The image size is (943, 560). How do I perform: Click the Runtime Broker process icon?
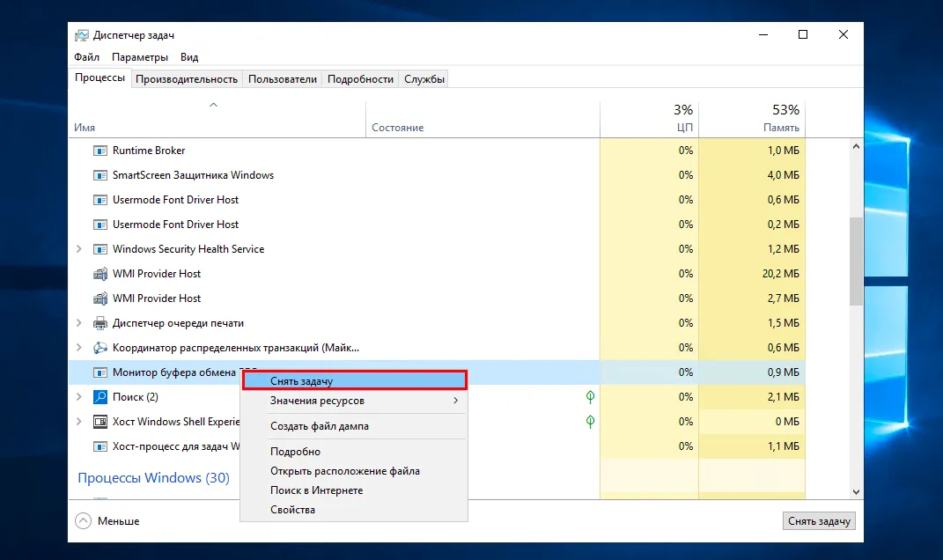[100, 151]
